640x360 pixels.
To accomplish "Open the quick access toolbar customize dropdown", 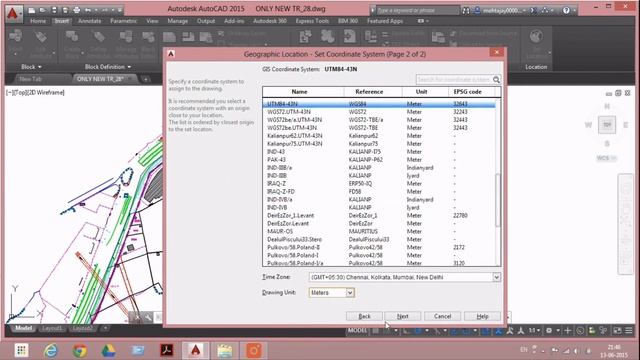I will pyautogui.click(x=120, y=10).
